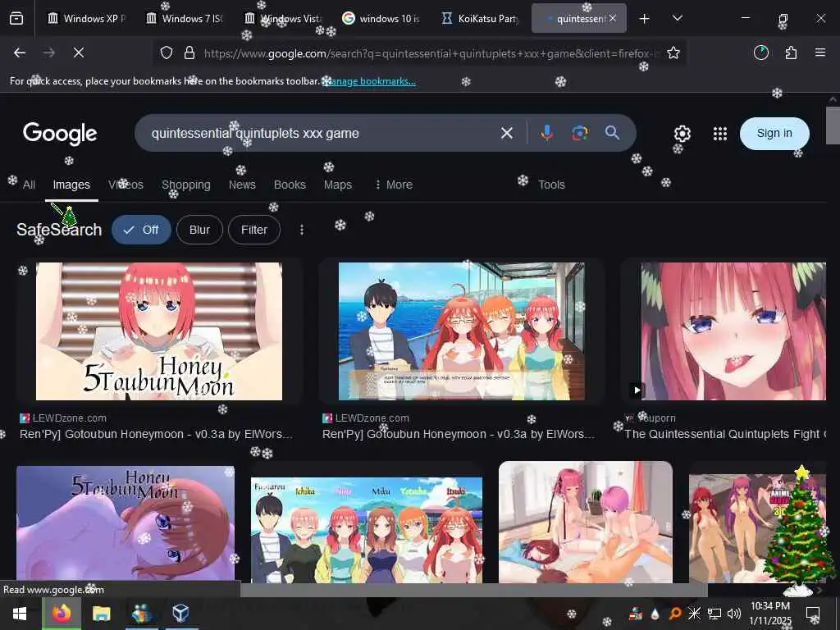
Task: Switch to the Maps results tab
Action: pyautogui.click(x=337, y=185)
